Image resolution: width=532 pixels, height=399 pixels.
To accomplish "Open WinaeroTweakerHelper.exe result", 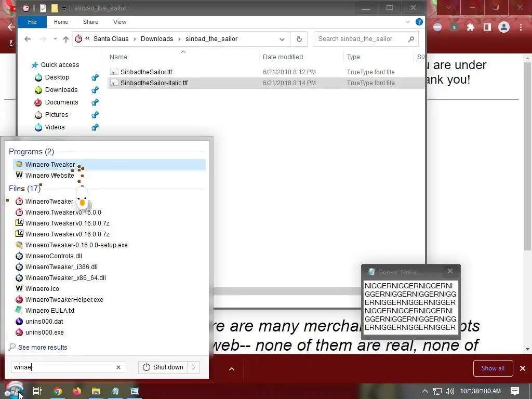I will 59,300.
